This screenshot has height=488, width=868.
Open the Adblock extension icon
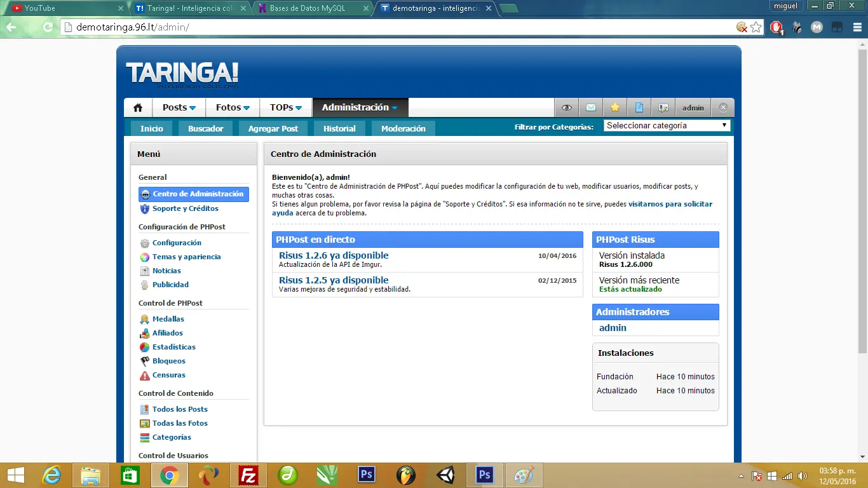tap(776, 27)
